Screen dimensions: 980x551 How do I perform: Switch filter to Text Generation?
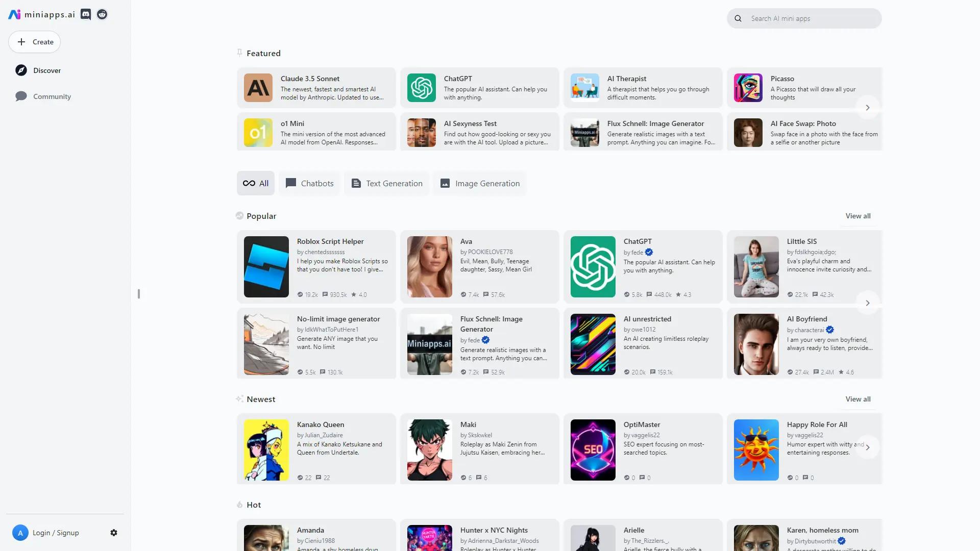386,183
